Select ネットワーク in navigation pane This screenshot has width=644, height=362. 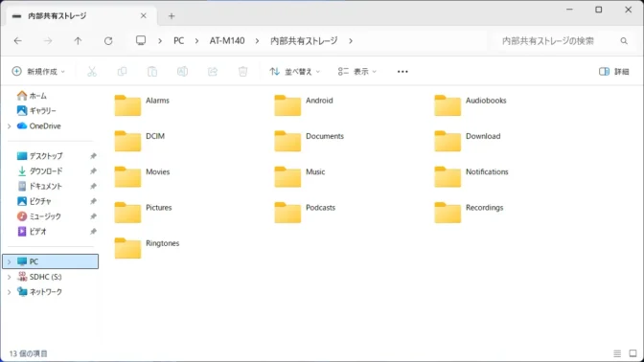(x=39, y=292)
